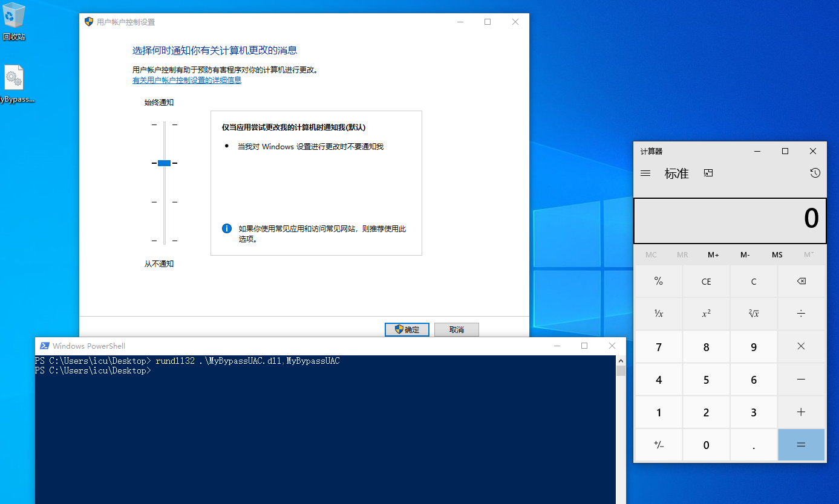This screenshot has height=504, width=839.
Task: Click the percent key in Calculator
Action: coord(659,282)
